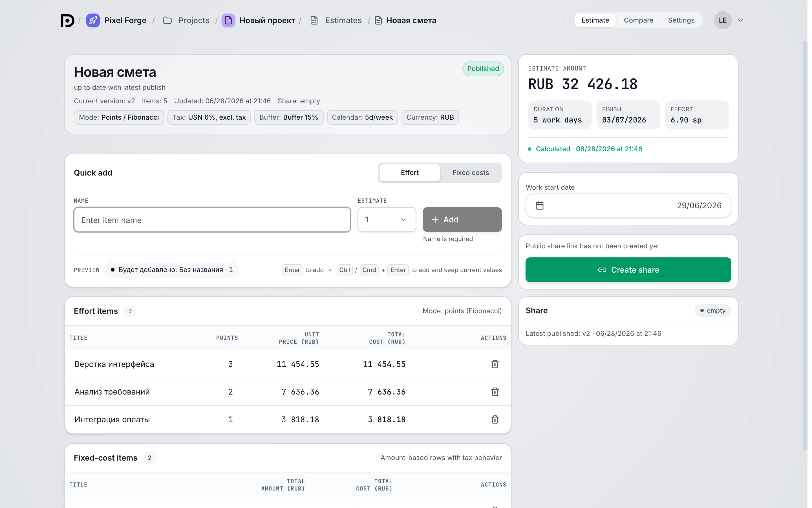This screenshot has height=508, width=812.
Task: Click the Effort items count badge 3
Action: [130, 311]
